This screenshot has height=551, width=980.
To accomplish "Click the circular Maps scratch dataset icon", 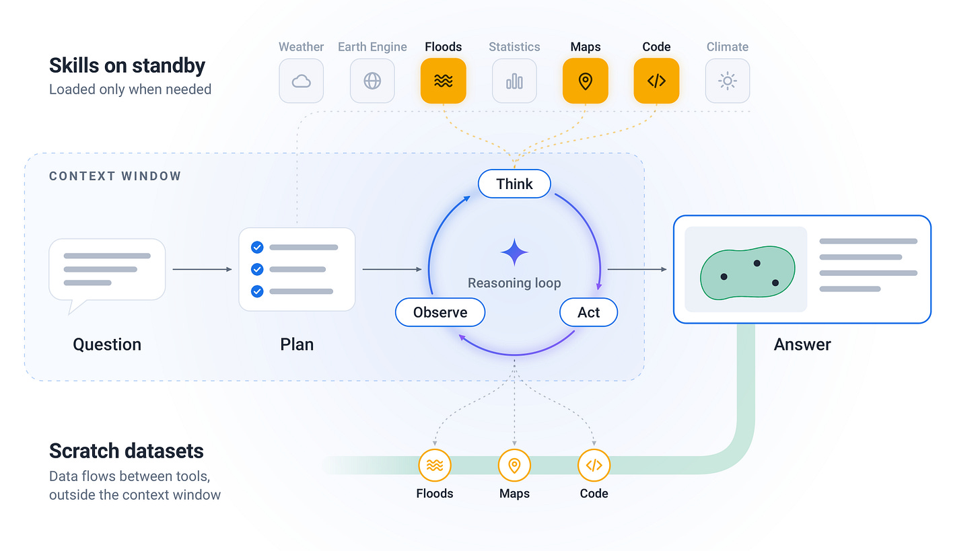I will tap(514, 465).
